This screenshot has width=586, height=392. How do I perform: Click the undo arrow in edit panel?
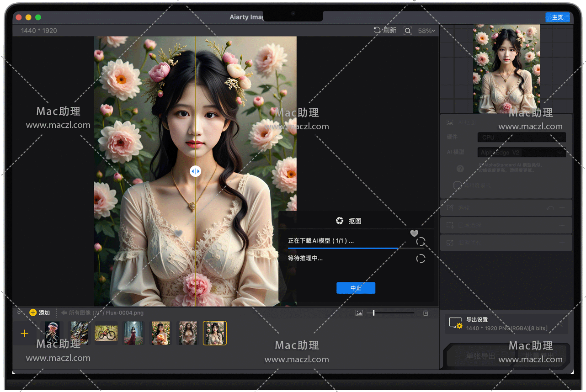[550, 208]
